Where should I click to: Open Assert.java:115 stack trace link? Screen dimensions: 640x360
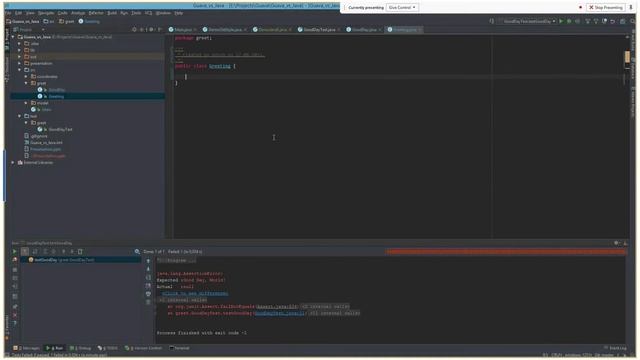[277, 307]
